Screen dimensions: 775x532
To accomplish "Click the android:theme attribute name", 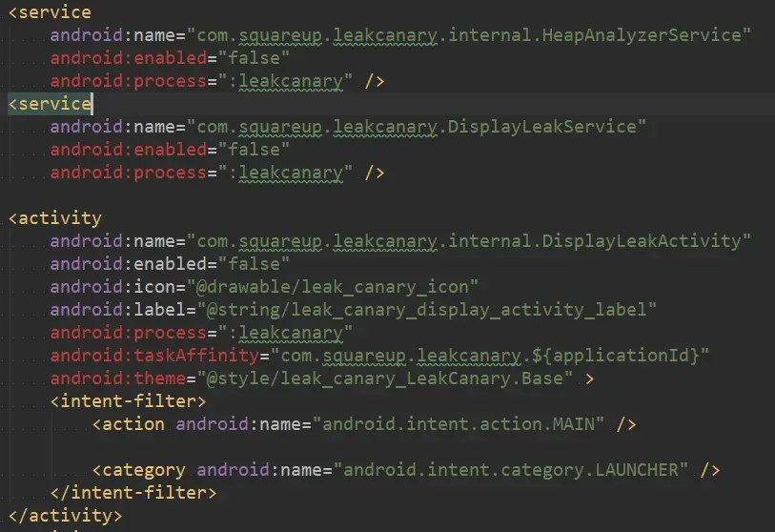I will click(117, 379).
